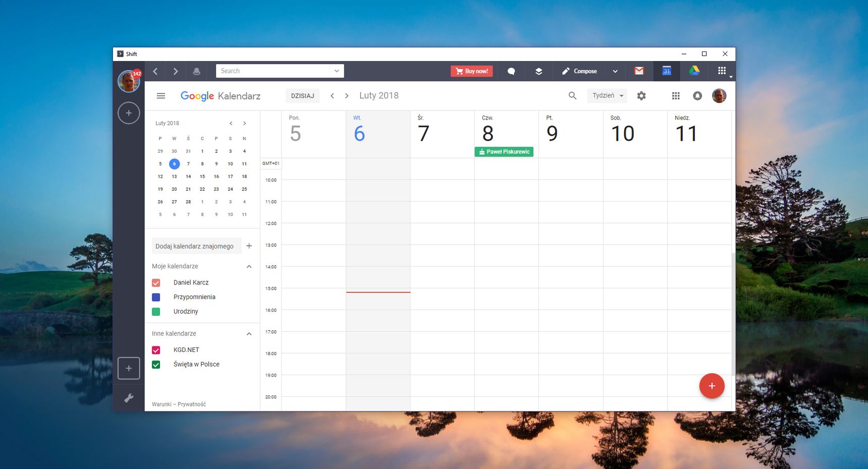Viewport: 868px width, 469px height.
Task: Toggle the Święta w Polsce checkbox
Action: (x=156, y=365)
